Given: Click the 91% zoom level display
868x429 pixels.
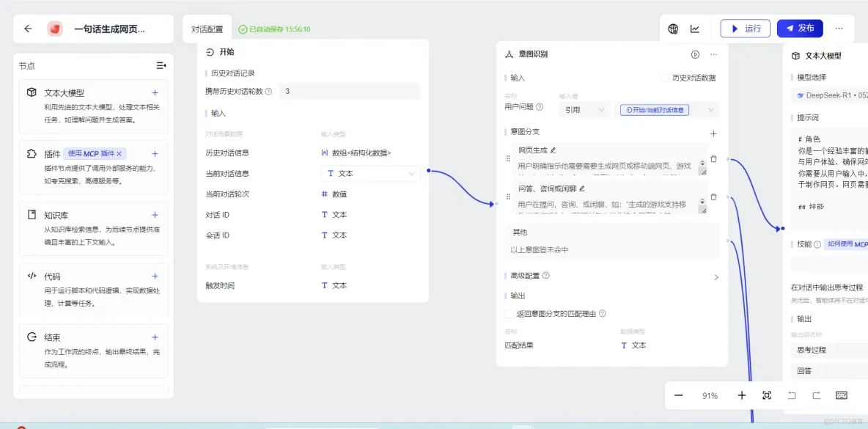Looking at the screenshot, I should pos(710,396).
